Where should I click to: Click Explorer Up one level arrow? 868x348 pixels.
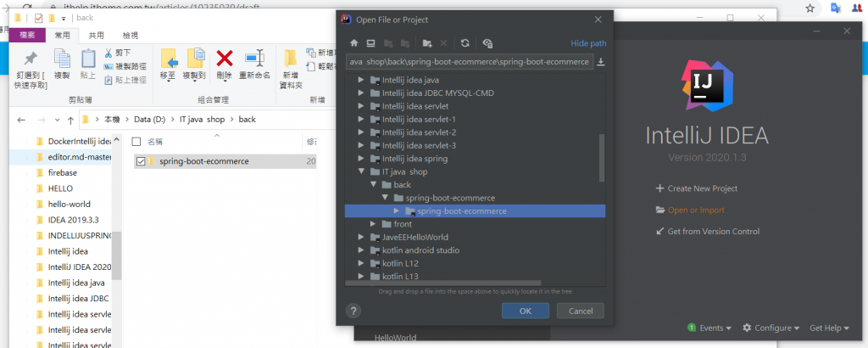click(70, 120)
